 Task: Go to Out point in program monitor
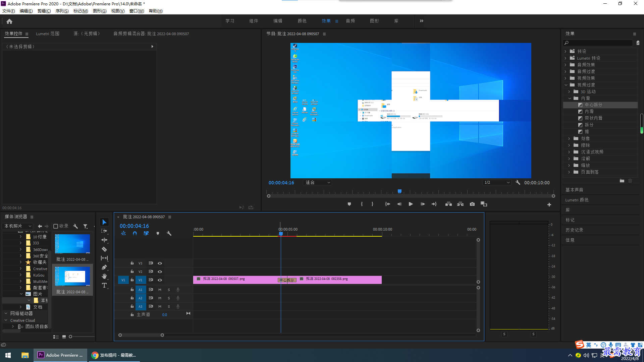click(434, 204)
